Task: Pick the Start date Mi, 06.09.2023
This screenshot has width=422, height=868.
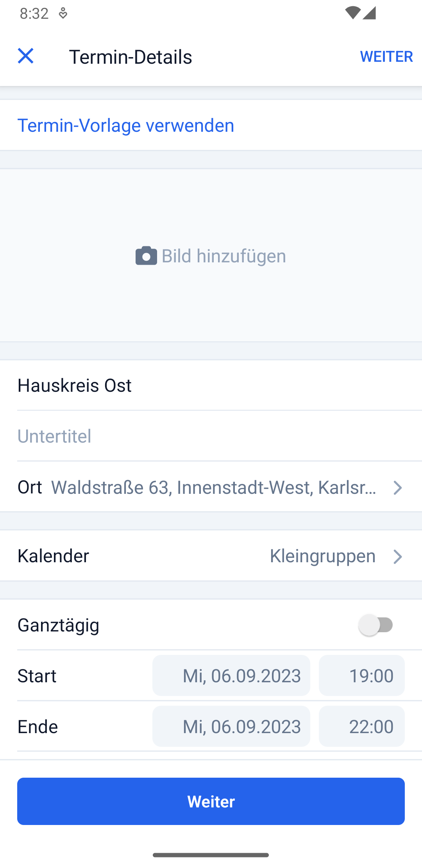Action: 231,676
